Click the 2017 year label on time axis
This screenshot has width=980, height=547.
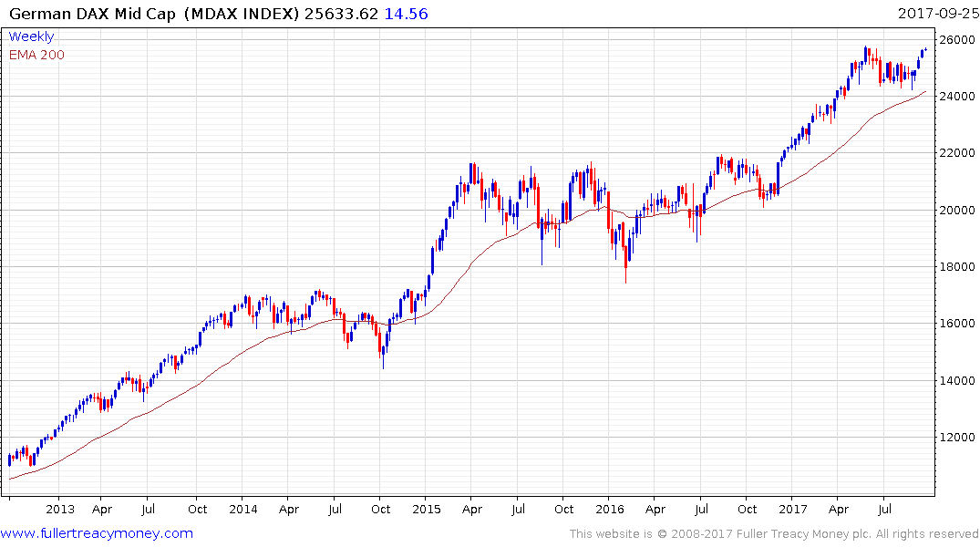tap(792, 509)
